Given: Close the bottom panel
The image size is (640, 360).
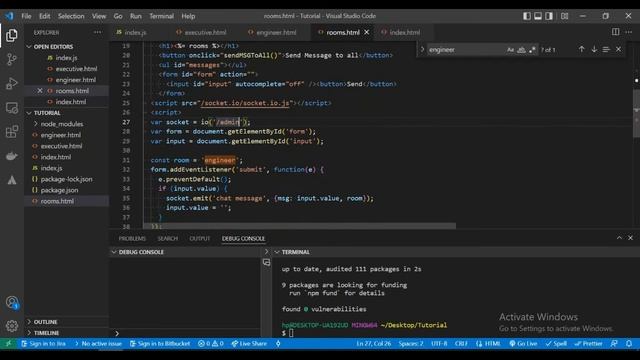Looking at the screenshot, I should click(x=630, y=238).
